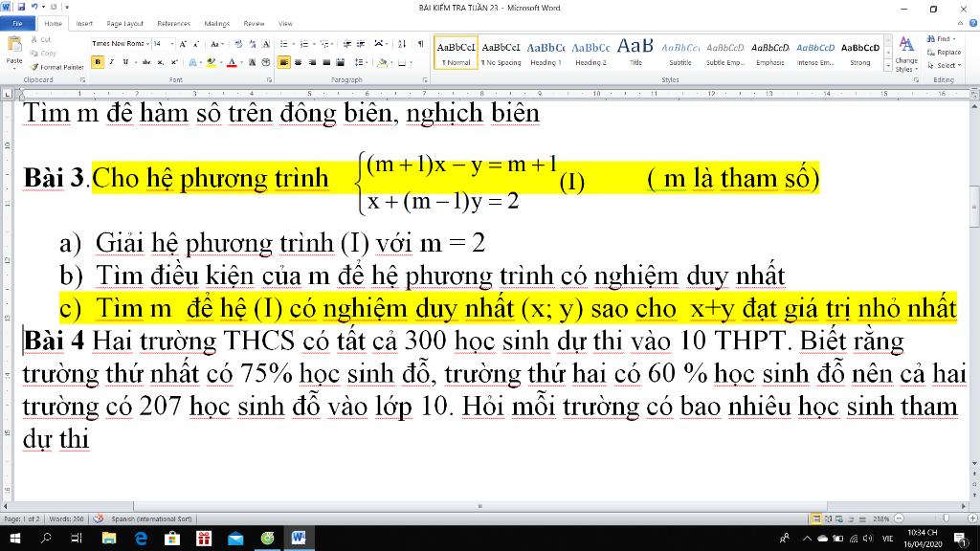Apply the Title style
Image resolution: width=980 pixels, height=551 pixels.
(635, 53)
